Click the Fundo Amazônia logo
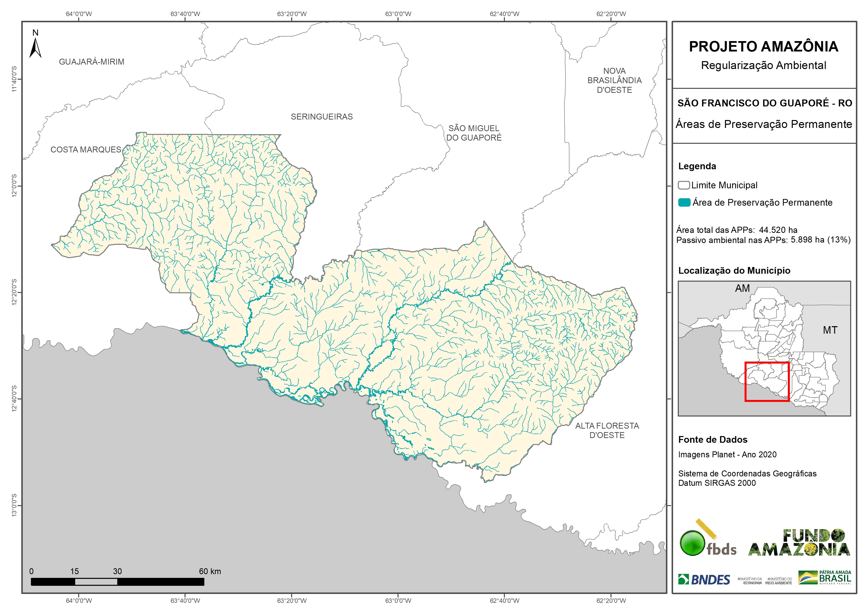This screenshot has height=614, width=868. pos(799,542)
